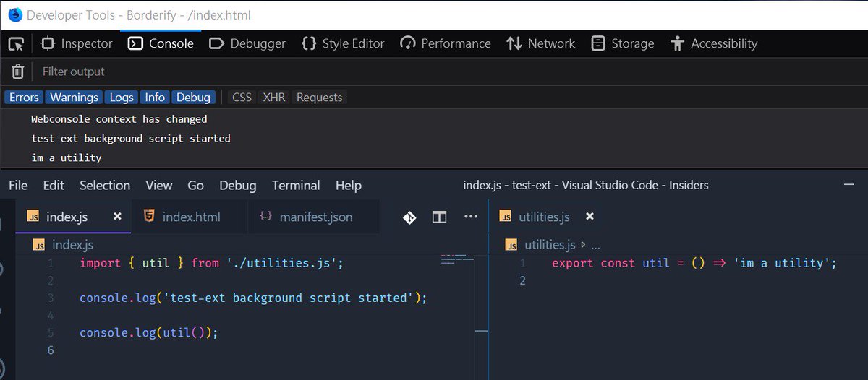Select the utilities.js editor tab
This screenshot has width=868, height=380.
pyautogui.click(x=548, y=217)
